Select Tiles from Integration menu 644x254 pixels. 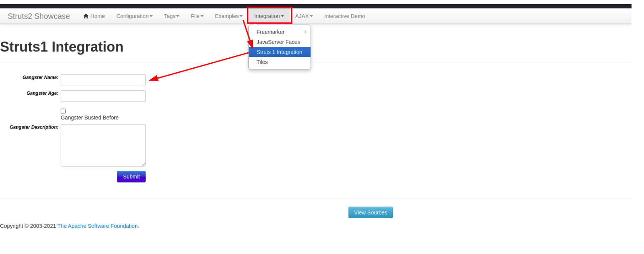point(280,62)
